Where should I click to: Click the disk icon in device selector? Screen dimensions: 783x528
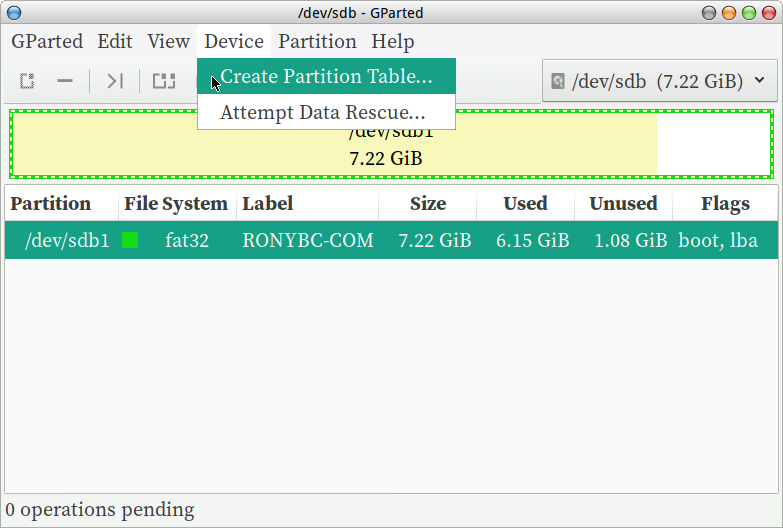[x=558, y=81]
